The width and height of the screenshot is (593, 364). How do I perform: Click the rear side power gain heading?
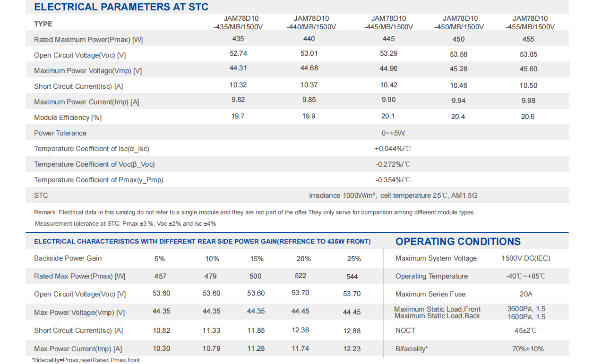pos(202,242)
